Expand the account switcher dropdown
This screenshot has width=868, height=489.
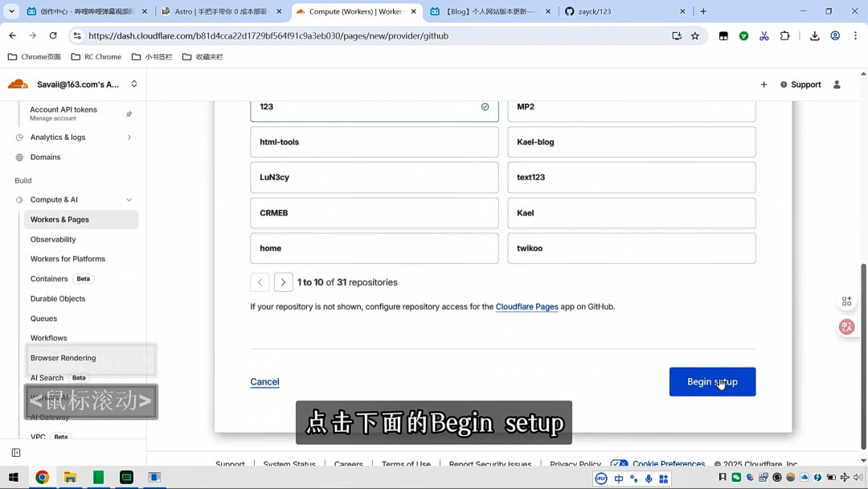coord(134,84)
